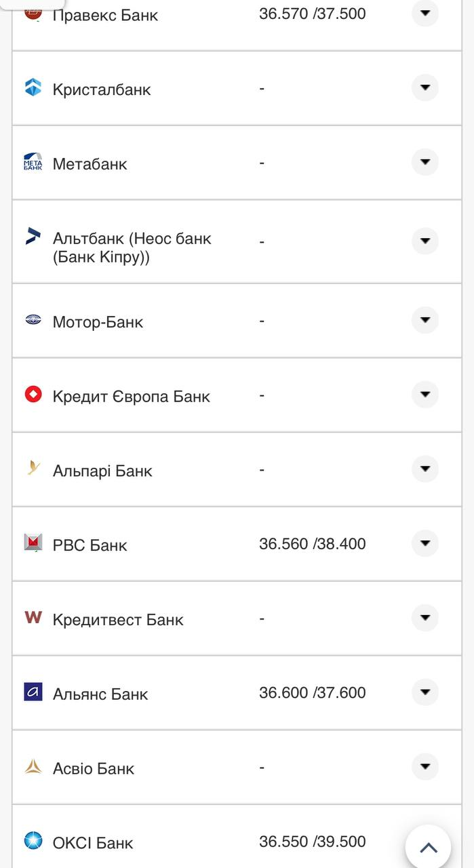This screenshot has height=868, width=474.
Task: Click the Кредитвест Банк W logo
Action: pos(33,617)
